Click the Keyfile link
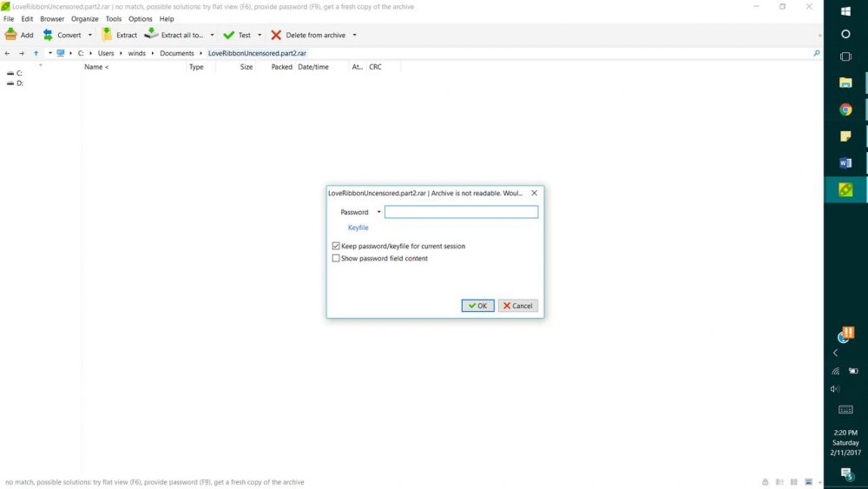The width and height of the screenshot is (868, 489). pyautogui.click(x=358, y=228)
